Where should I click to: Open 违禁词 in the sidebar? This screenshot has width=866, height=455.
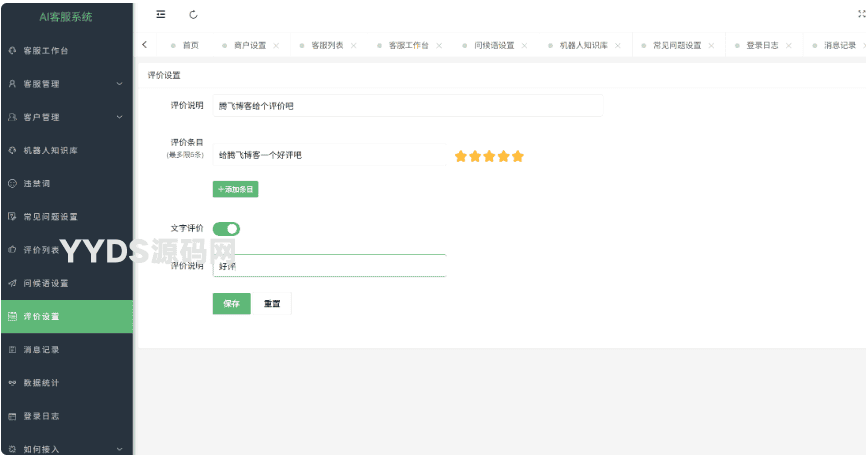36,183
